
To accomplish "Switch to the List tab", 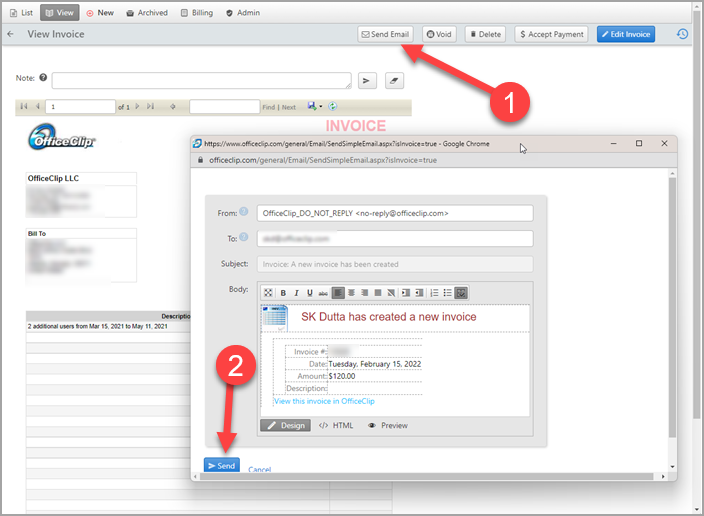I will coord(22,13).
